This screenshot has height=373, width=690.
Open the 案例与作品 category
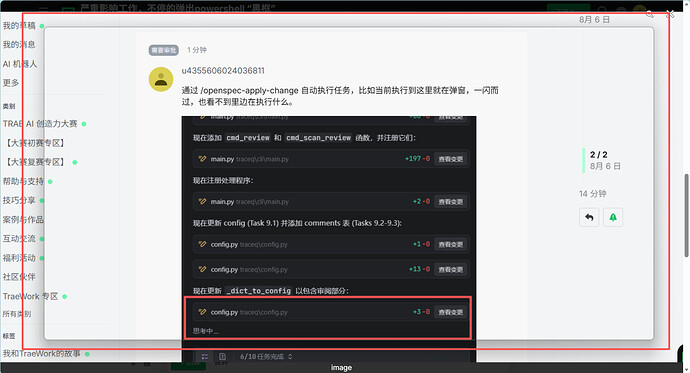pyautogui.click(x=23, y=219)
